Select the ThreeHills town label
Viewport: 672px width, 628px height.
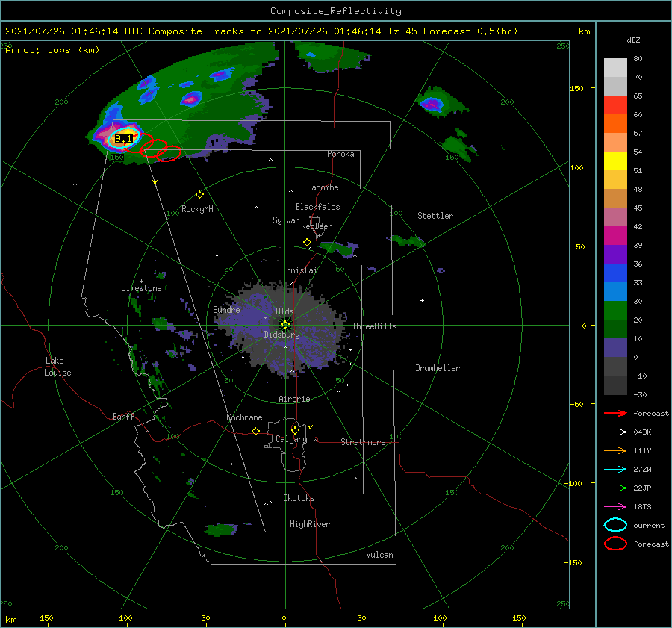[x=374, y=326]
